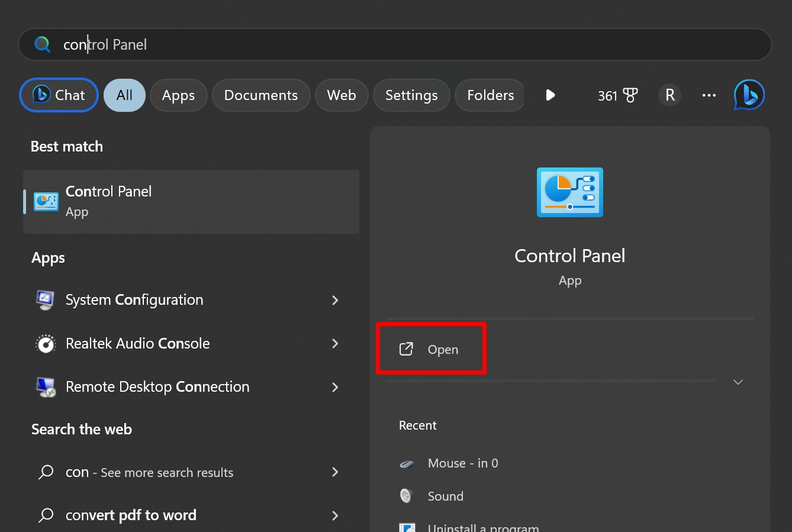The image size is (792, 532).
Task: Click 'Control Panel' title in preview pane
Action: (570, 256)
